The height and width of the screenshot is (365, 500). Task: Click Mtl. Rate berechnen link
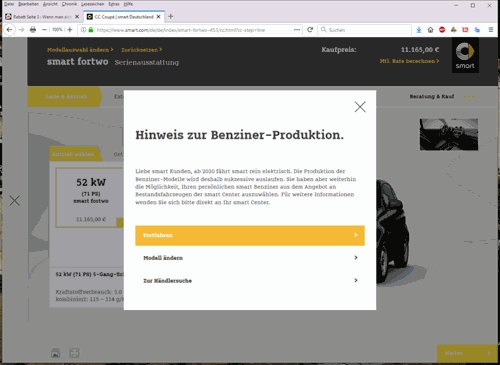(x=409, y=61)
